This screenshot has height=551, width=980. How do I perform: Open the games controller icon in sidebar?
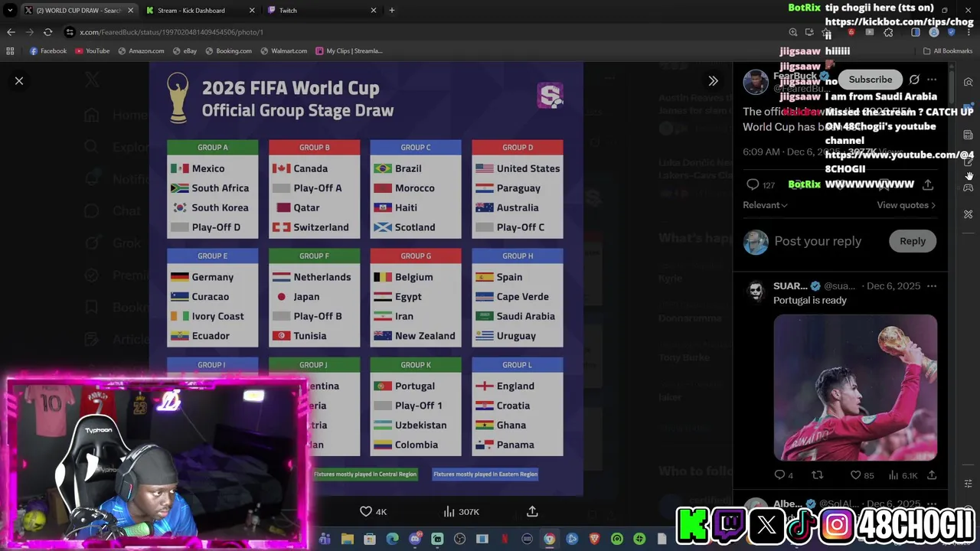pyautogui.click(x=969, y=187)
